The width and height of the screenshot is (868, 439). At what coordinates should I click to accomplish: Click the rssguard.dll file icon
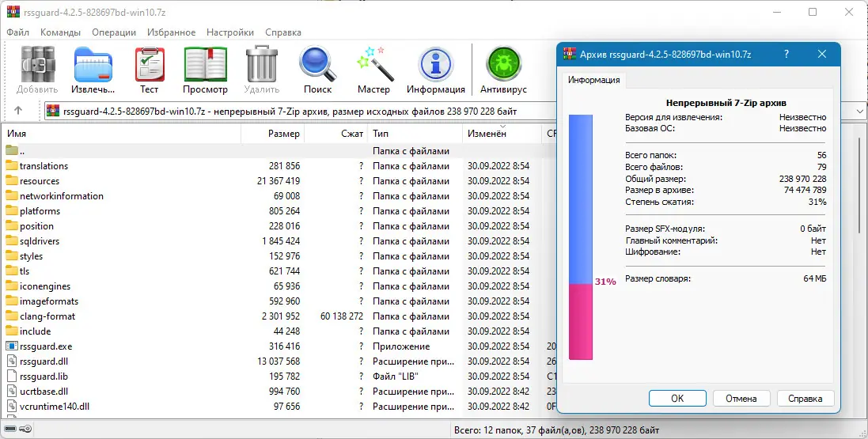pyautogui.click(x=12, y=361)
